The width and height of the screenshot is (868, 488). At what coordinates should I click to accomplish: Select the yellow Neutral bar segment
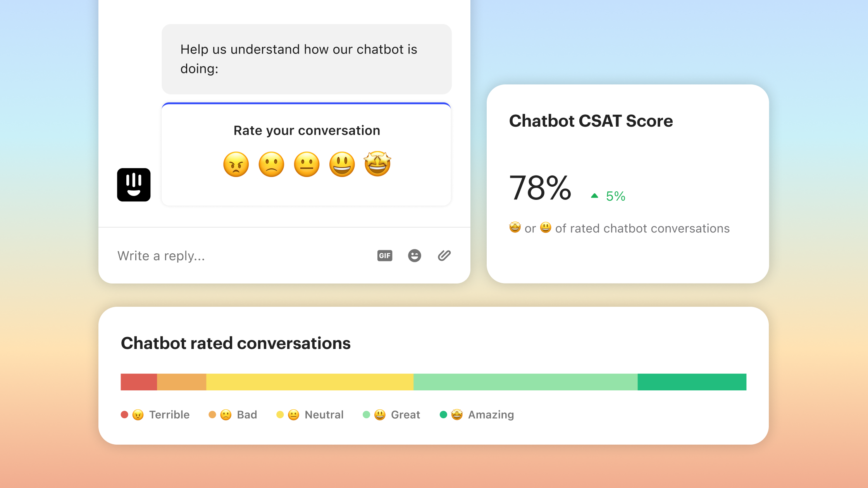point(310,382)
